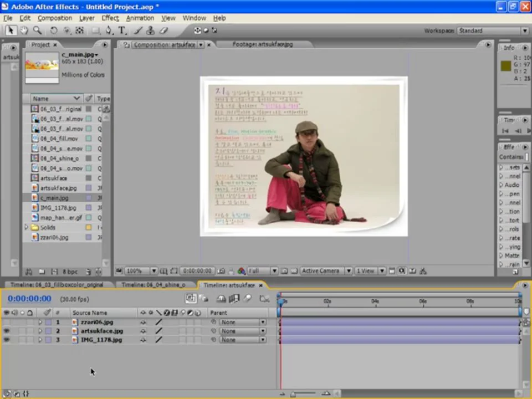This screenshot has height=399, width=532.
Task: Open the Layer menu
Action: tap(87, 18)
